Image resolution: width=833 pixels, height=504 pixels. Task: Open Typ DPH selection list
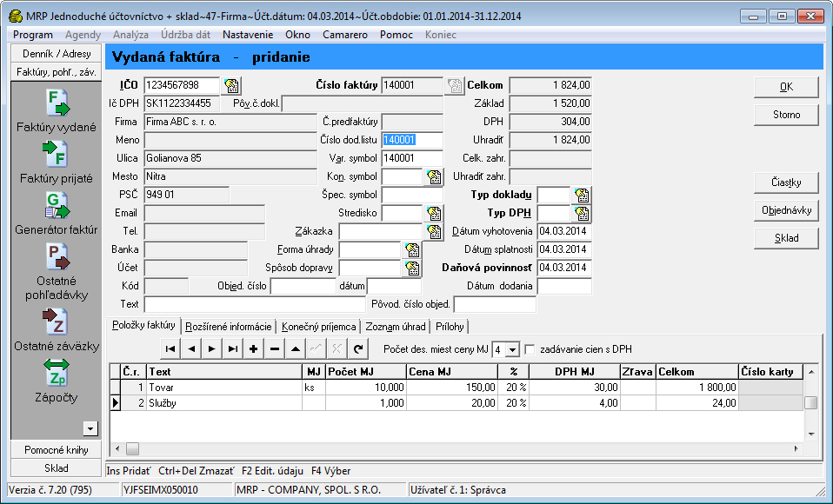(x=582, y=213)
